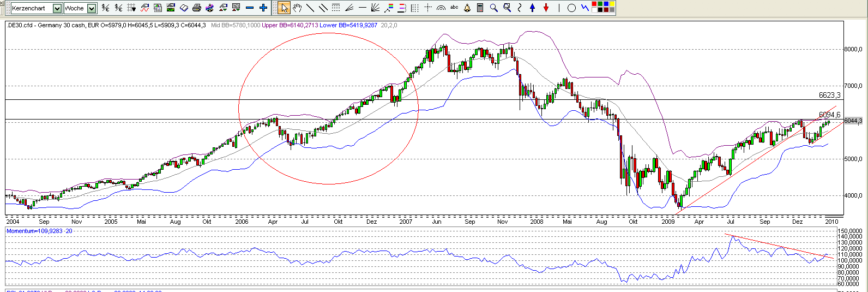Grab the drawing toolbar grip handle before pointer

[x=275, y=8]
